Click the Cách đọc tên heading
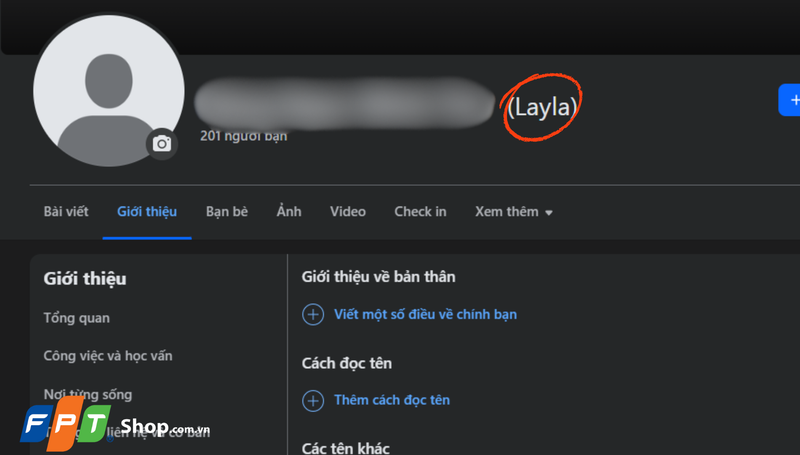 tap(346, 363)
